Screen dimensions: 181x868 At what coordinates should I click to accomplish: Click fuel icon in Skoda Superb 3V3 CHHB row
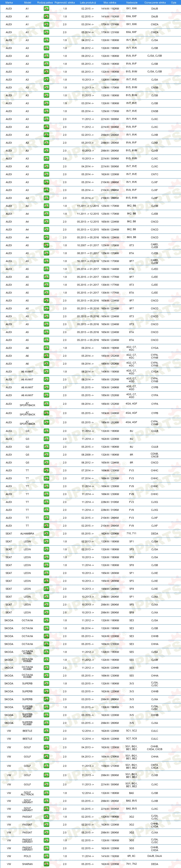coord(46,691)
